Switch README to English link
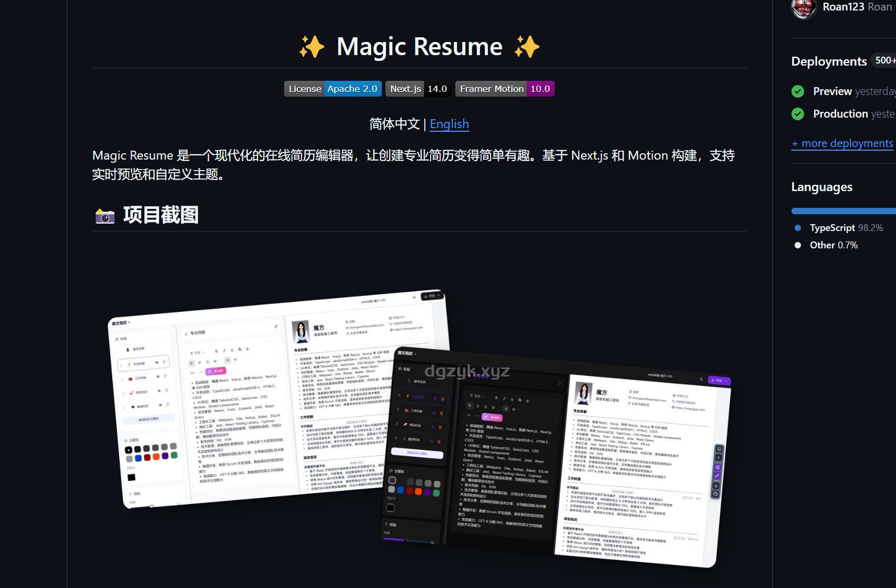This screenshot has width=896, height=588. pyautogui.click(x=449, y=124)
